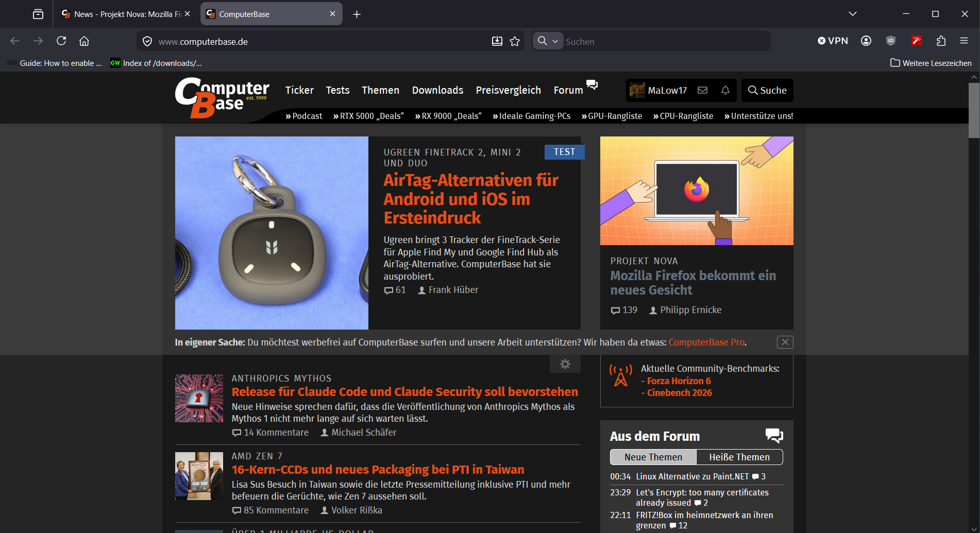Open the Downloads menu item
Image resolution: width=980 pixels, height=533 pixels.
(x=437, y=90)
